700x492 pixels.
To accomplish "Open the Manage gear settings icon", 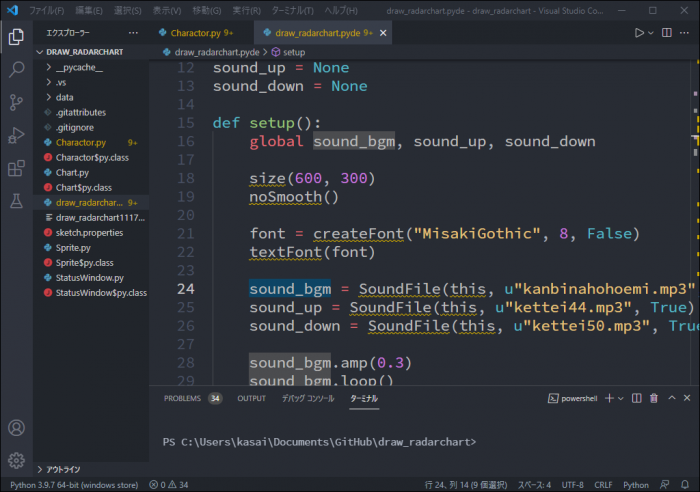I will 16,460.
